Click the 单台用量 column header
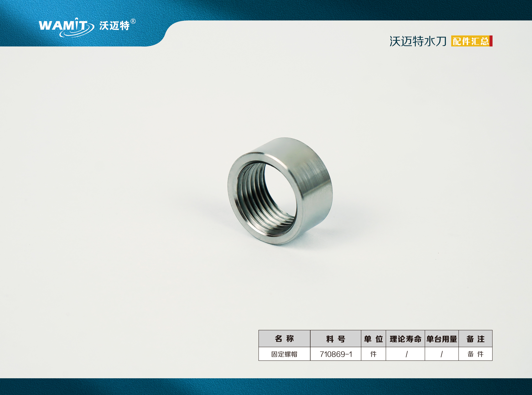The image size is (532, 395). (x=442, y=339)
